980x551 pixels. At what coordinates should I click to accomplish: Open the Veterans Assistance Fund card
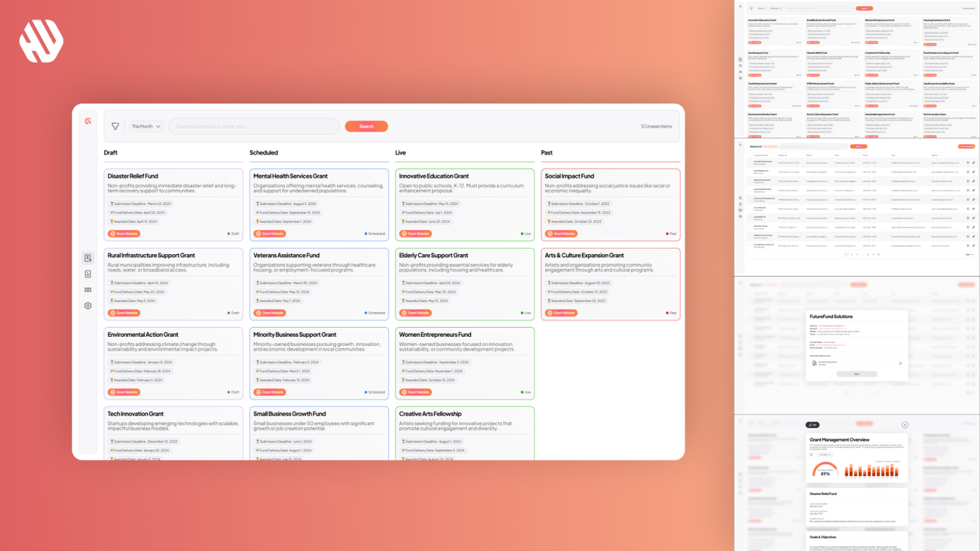319,284
